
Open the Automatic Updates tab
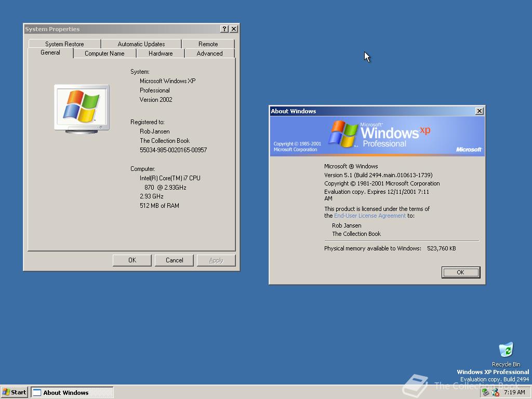141,44
